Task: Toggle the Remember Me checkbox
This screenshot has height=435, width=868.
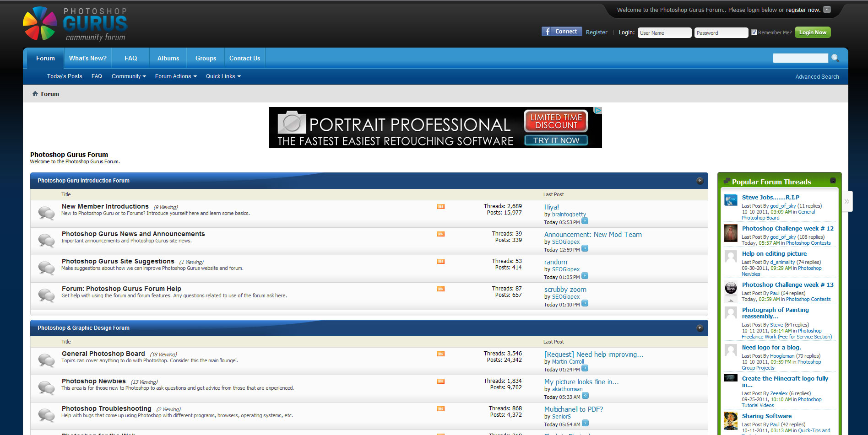Action: pyautogui.click(x=754, y=32)
